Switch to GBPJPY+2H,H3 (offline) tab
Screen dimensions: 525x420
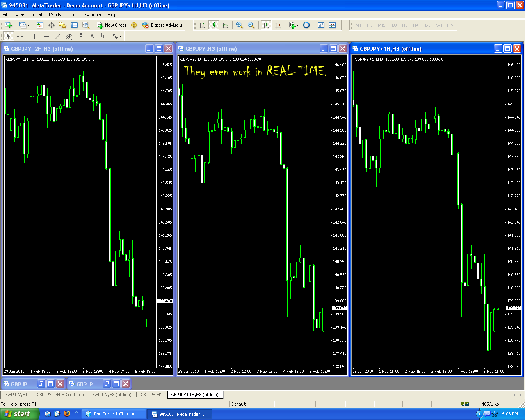point(60,395)
